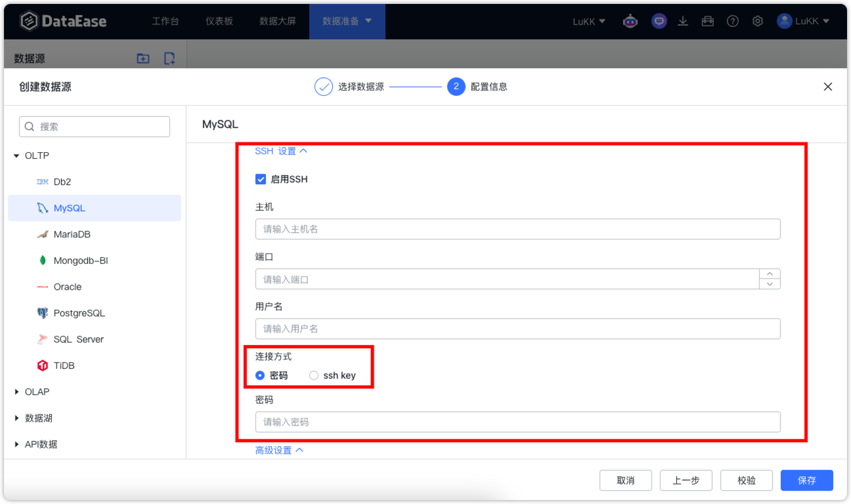The image size is (851, 504).
Task: Focus the 用户名 input field
Action: pos(518,328)
